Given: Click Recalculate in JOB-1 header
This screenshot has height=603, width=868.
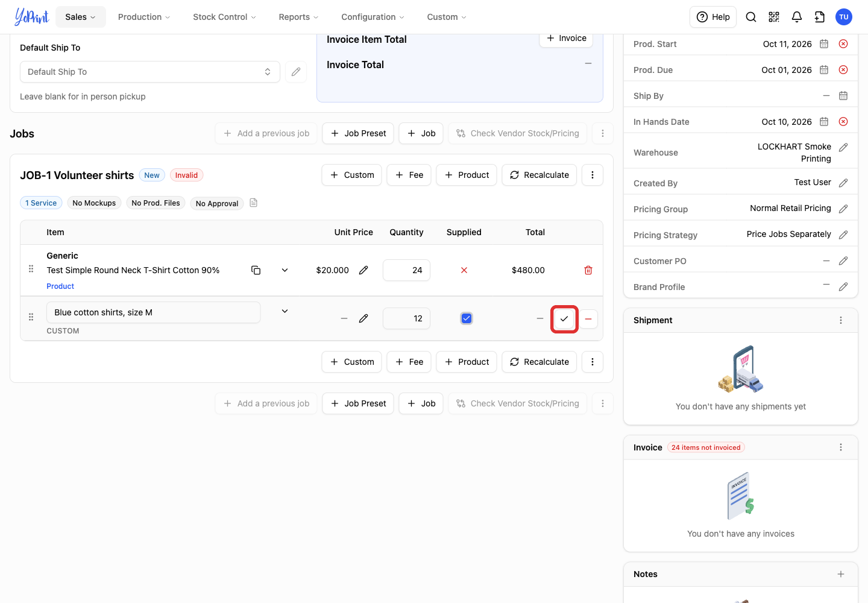Looking at the screenshot, I should [x=539, y=175].
